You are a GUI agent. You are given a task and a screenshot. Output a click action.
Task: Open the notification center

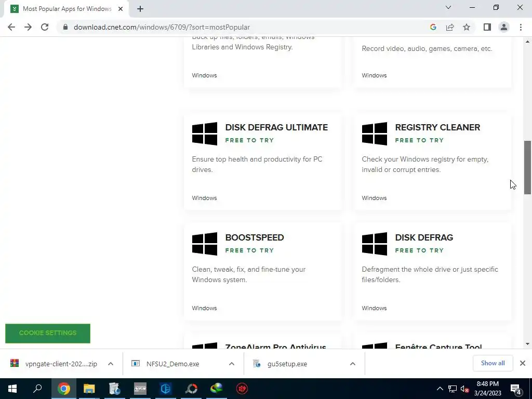[x=516, y=389]
